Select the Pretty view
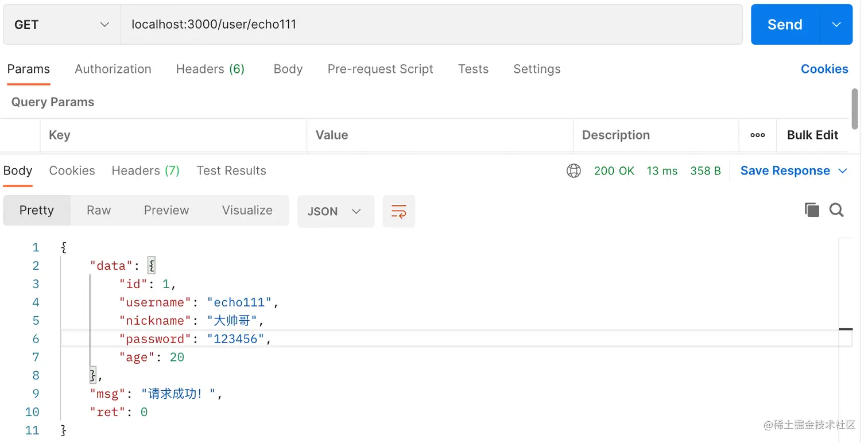The width and height of the screenshot is (868, 443). [37, 211]
